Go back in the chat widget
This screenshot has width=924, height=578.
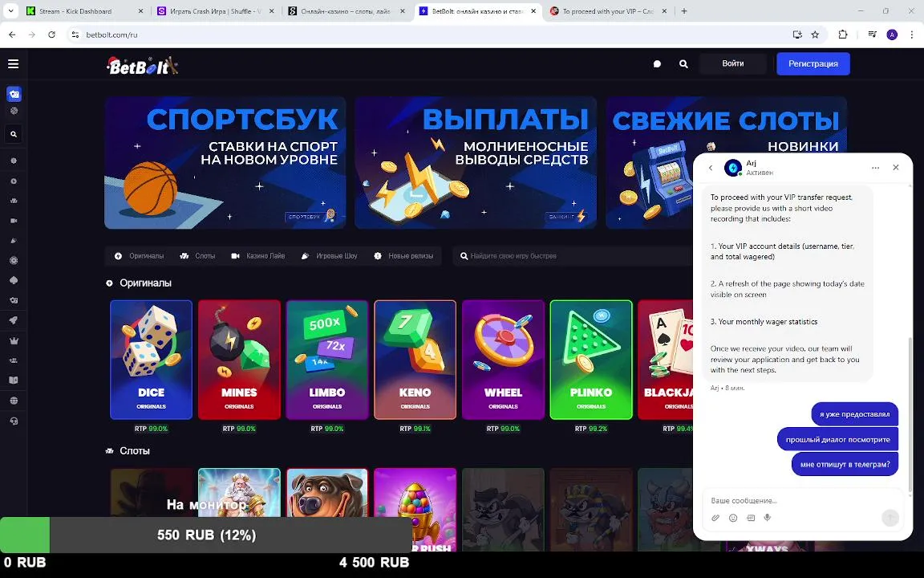point(711,168)
